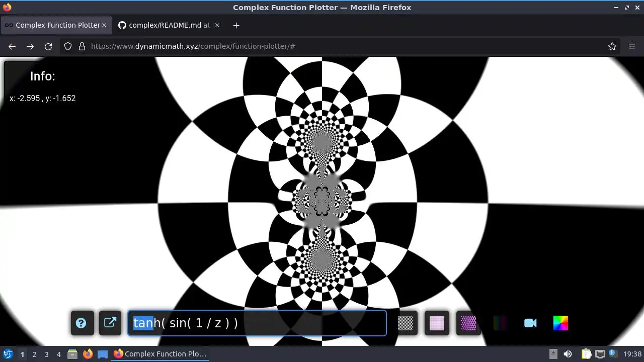Launch Firefox from taskbar quick launcher
The image size is (644, 362).
coord(88,354)
